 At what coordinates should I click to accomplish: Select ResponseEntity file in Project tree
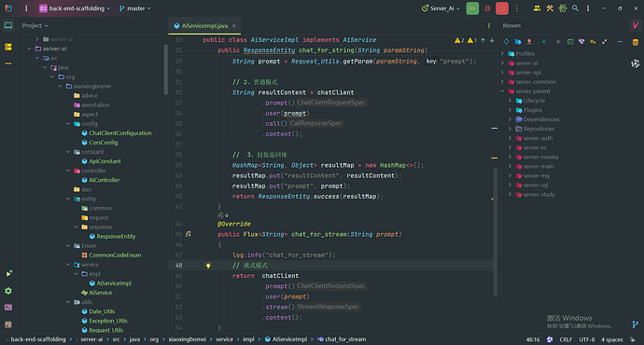(x=112, y=236)
